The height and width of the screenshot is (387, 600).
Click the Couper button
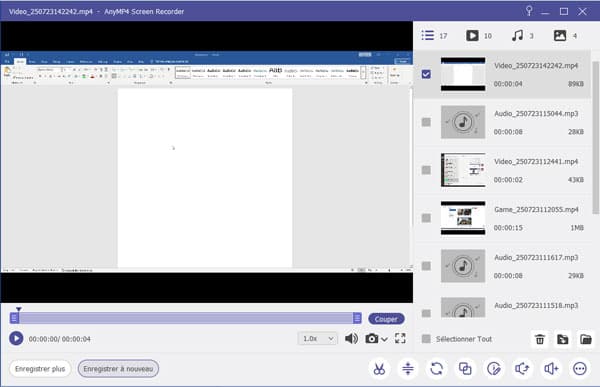pos(386,319)
